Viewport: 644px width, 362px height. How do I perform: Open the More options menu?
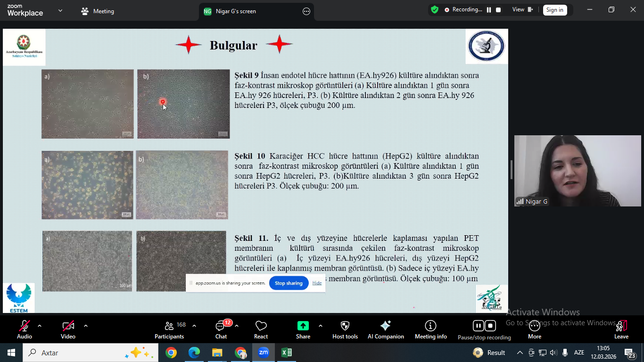pos(534,329)
